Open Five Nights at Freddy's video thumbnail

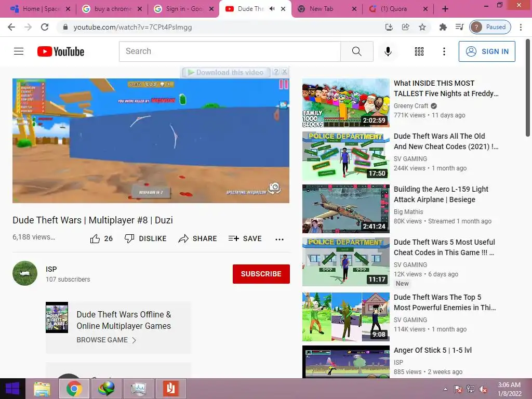click(x=345, y=103)
